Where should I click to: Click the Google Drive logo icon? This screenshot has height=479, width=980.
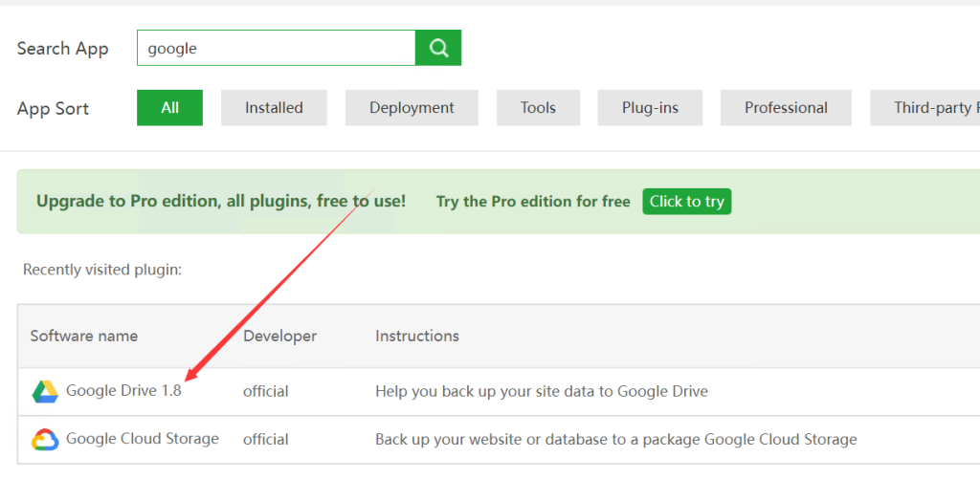coord(45,392)
